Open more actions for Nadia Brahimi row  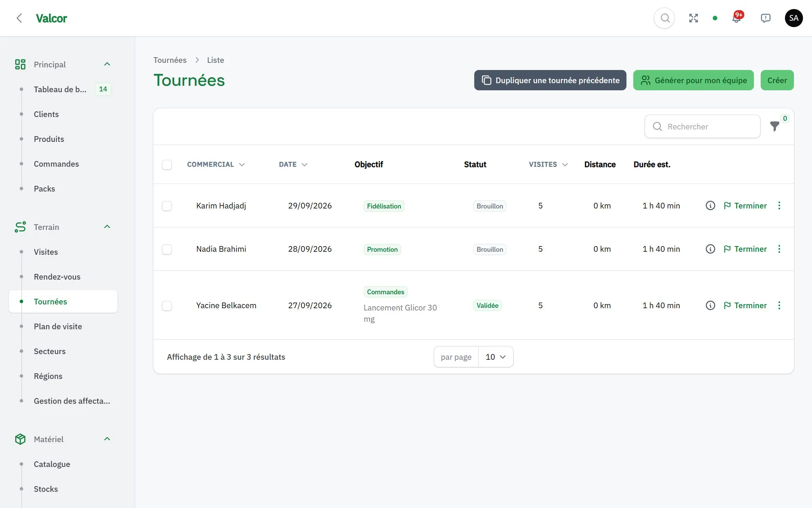point(779,249)
